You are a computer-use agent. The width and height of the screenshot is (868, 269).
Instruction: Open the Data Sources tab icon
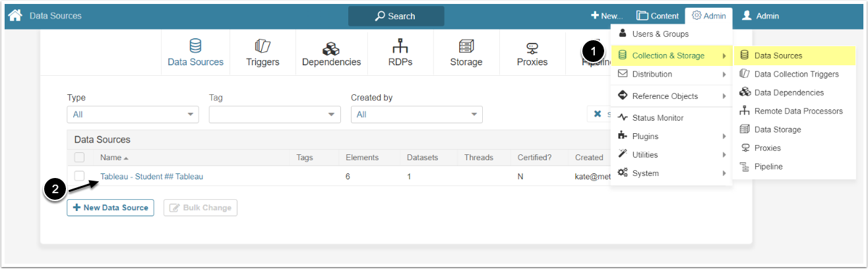tap(195, 47)
